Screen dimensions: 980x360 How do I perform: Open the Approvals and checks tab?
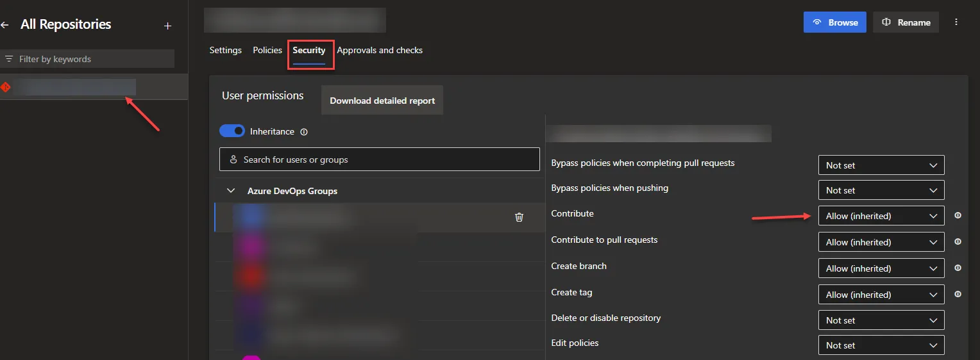click(x=380, y=50)
